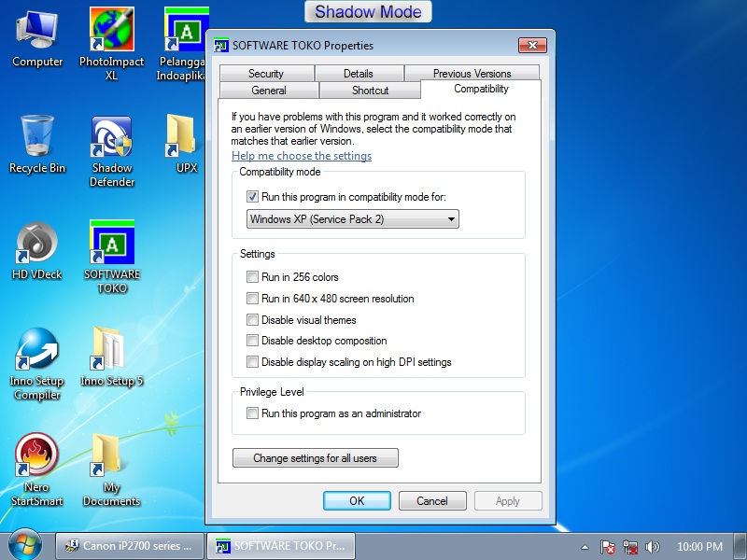Viewport: 747px width, 560px height.
Task: Enable Run in 640 x 480 screen resolution
Action: click(x=252, y=299)
